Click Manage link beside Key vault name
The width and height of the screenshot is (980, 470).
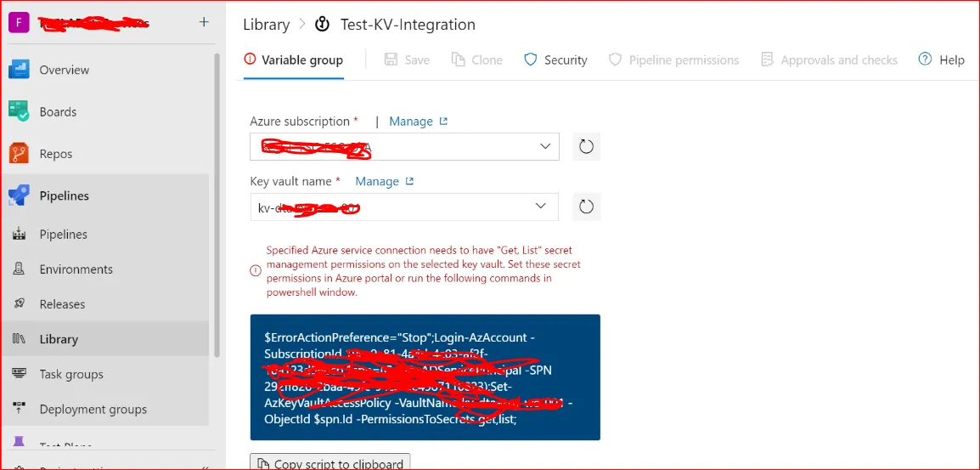385,182
